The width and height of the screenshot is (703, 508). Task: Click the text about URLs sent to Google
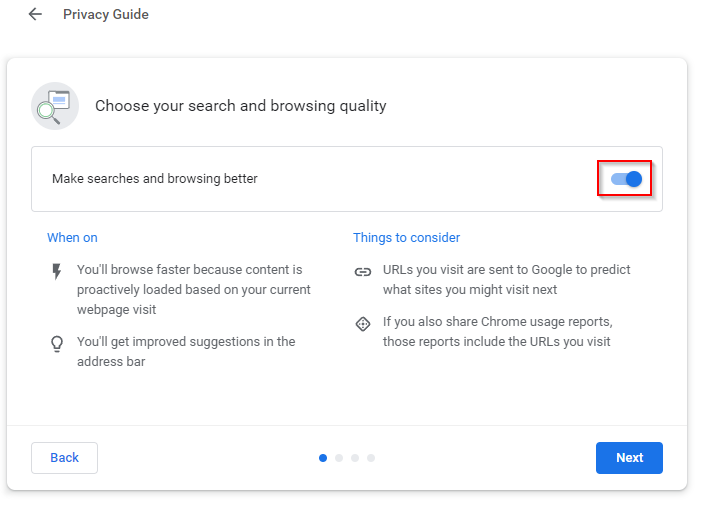pos(506,279)
